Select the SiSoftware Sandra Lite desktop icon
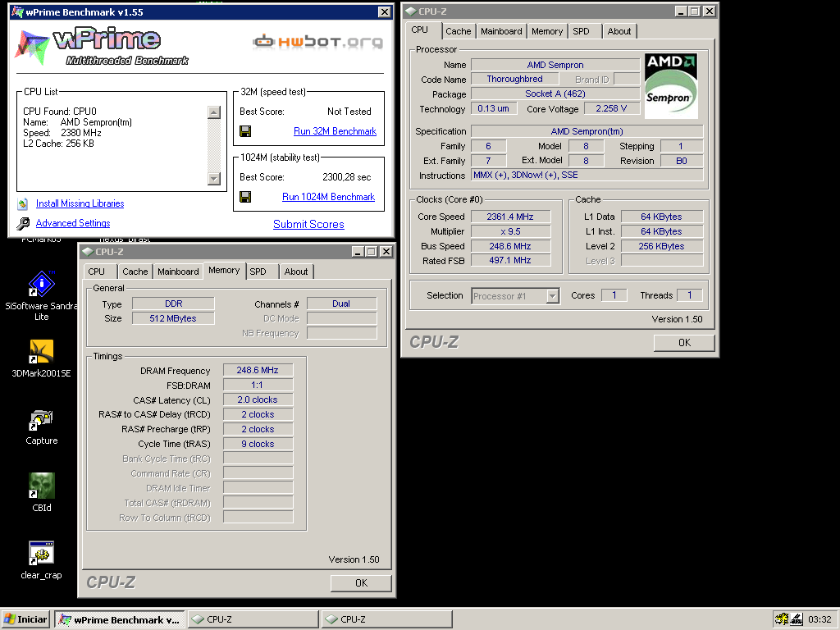This screenshot has width=840, height=630. tap(41, 295)
